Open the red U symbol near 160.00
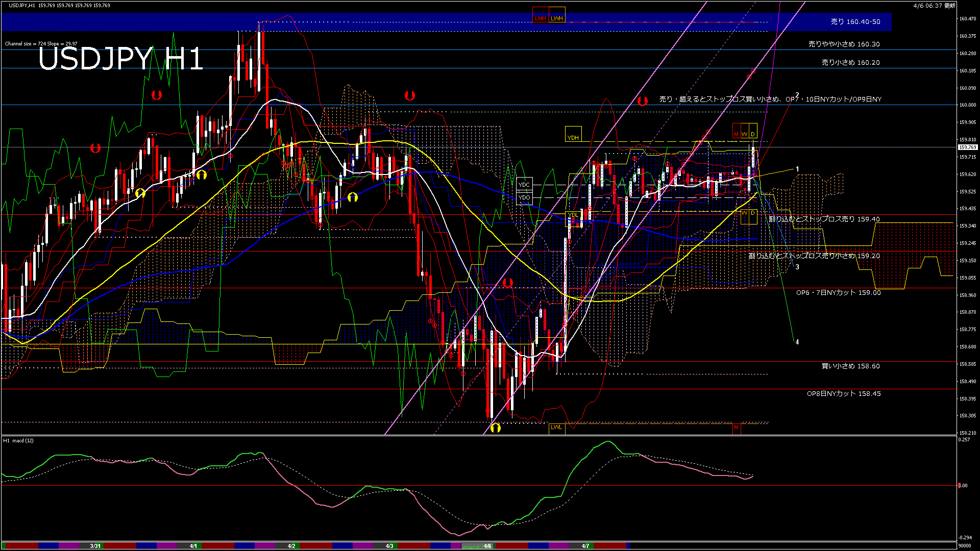 pos(643,100)
